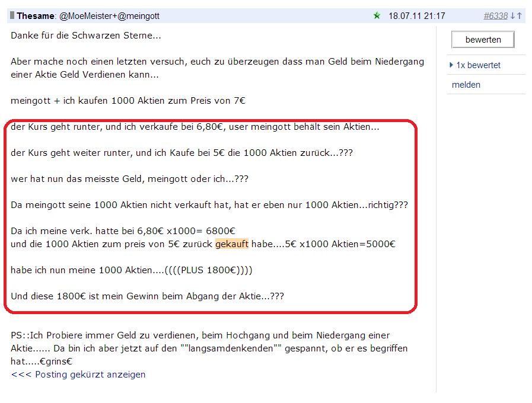
Task: Report the post via melden
Action: [x=466, y=85]
